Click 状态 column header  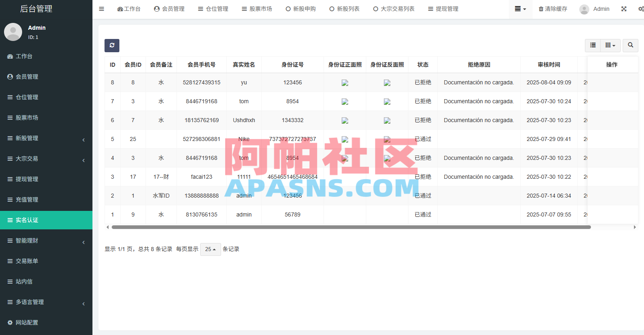[x=423, y=65]
